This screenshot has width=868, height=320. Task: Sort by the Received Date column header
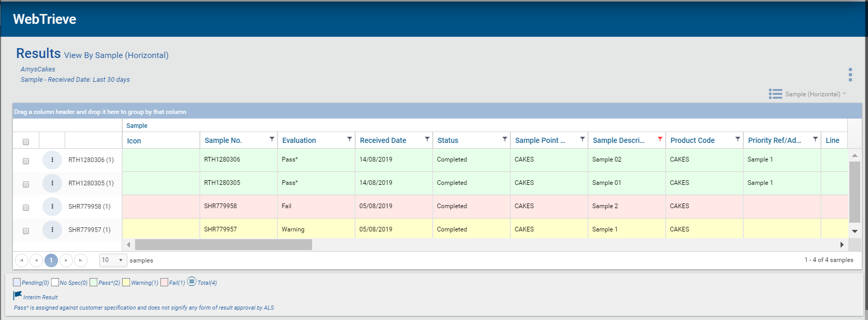click(x=383, y=140)
